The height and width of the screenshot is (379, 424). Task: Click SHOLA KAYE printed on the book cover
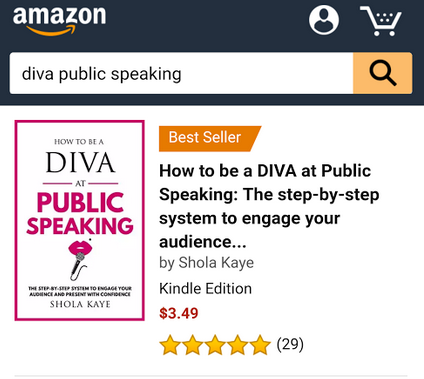pos(80,304)
